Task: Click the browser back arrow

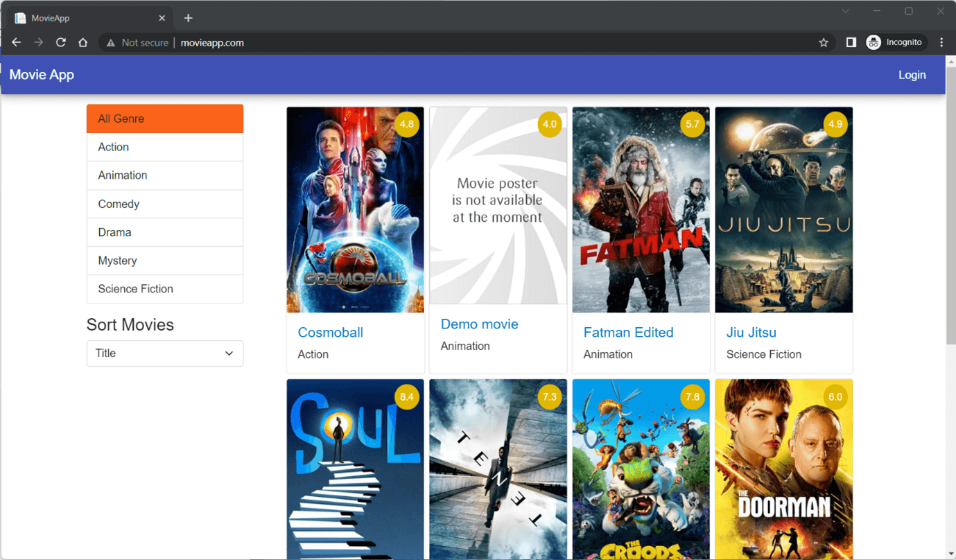Action: 17,42
